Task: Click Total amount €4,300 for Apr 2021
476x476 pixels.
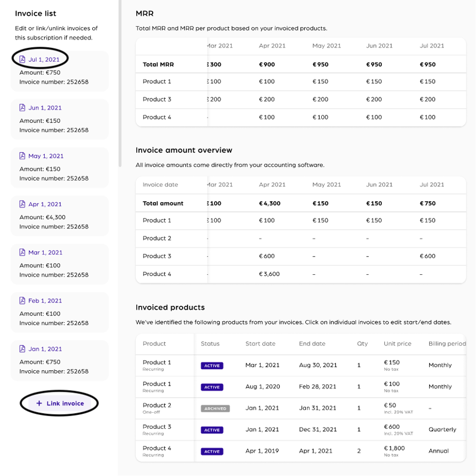Action: click(270, 203)
